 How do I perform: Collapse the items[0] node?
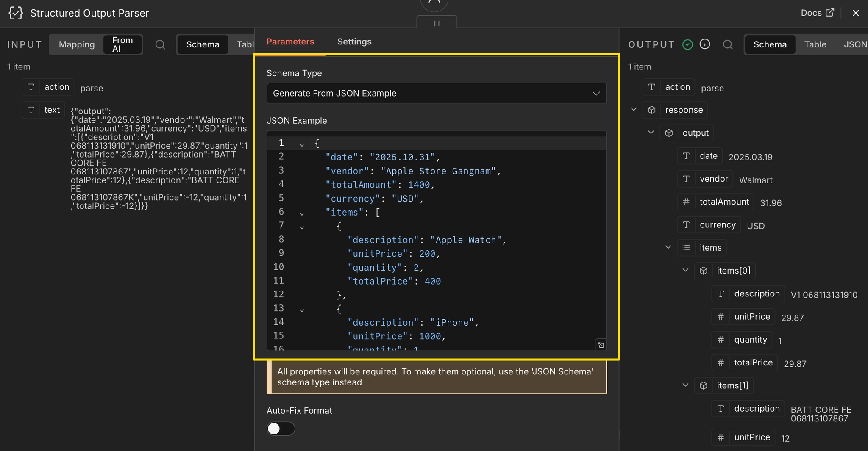685,270
